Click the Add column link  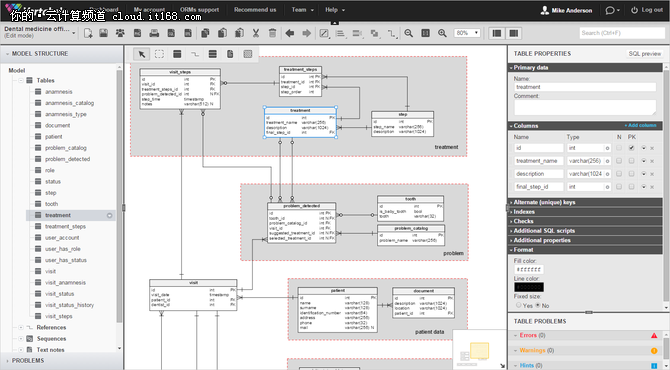(x=640, y=126)
